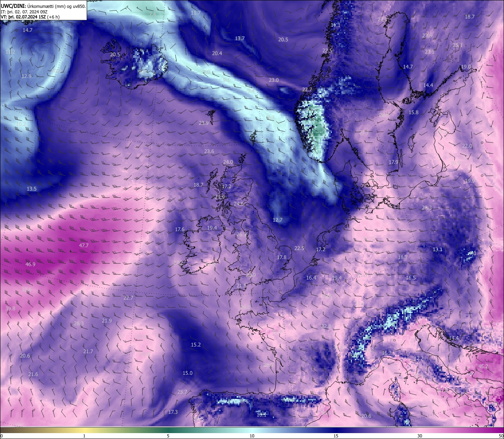Select the 23.0 value label
504x439 pixels.
pyautogui.click(x=274, y=80)
